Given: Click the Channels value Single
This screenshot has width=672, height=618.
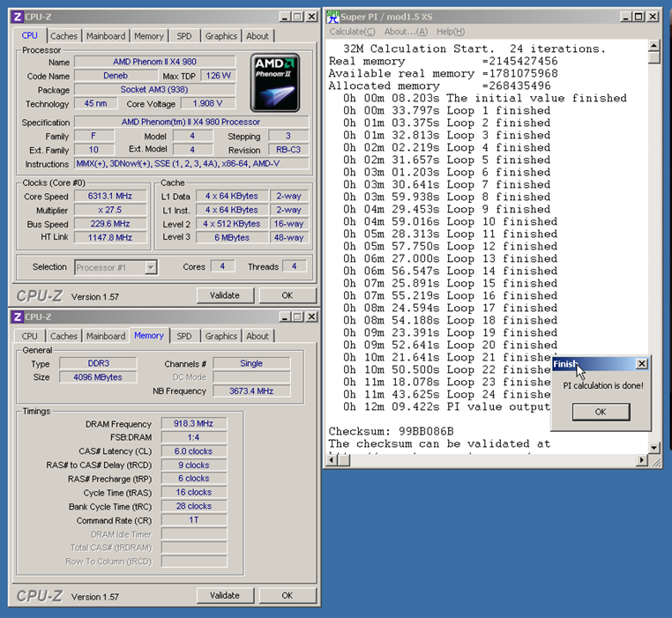Looking at the screenshot, I should pyautogui.click(x=251, y=363).
